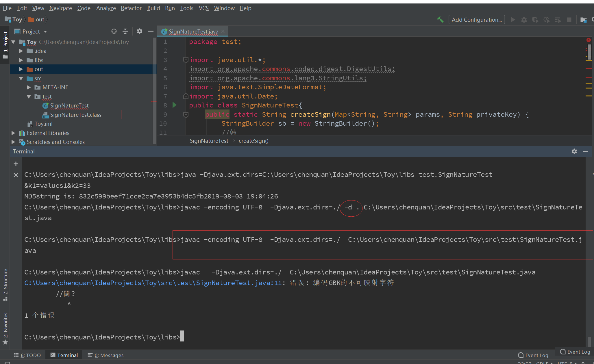Click the Build project hammer icon
This screenshot has height=364, width=594.
tap(440, 20)
